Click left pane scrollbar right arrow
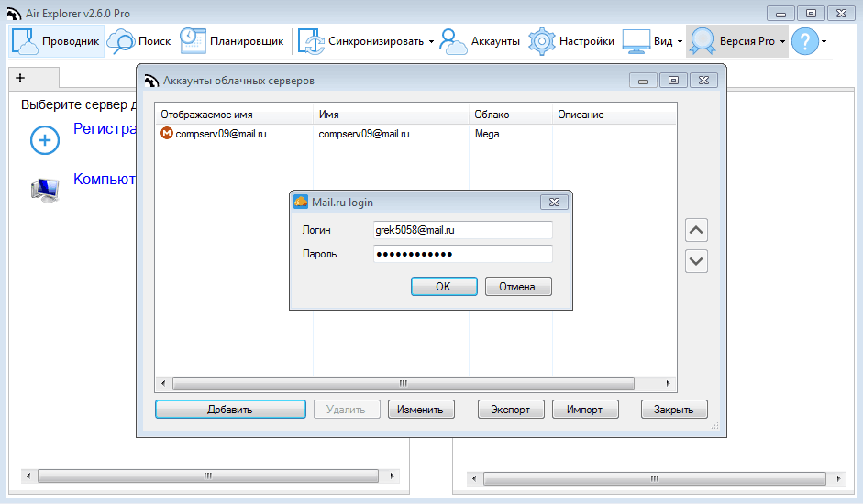This screenshot has height=504, width=863. tap(392, 476)
